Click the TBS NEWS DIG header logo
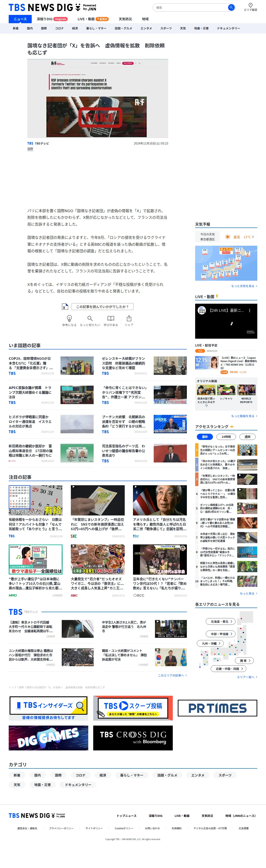Image resolution: width=266 pixels, height=868 pixels. (52, 7)
